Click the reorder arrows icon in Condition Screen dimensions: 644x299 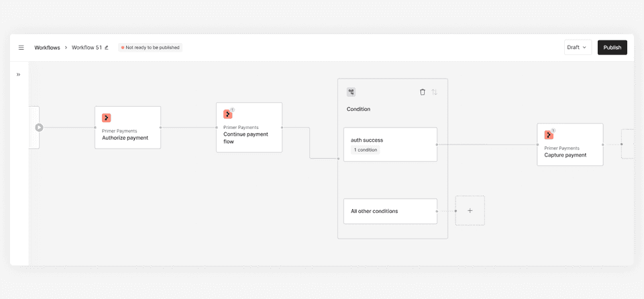pyautogui.click(x=434, y=92)
